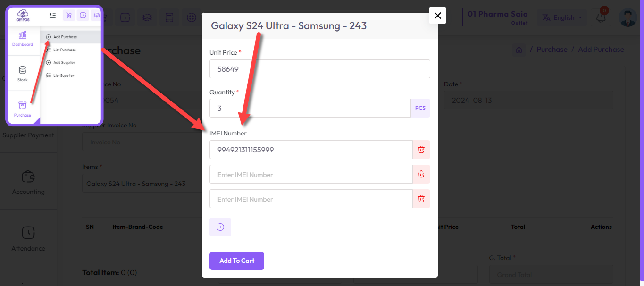
Task: Click the Quantity input field
Action: (310, 108)
